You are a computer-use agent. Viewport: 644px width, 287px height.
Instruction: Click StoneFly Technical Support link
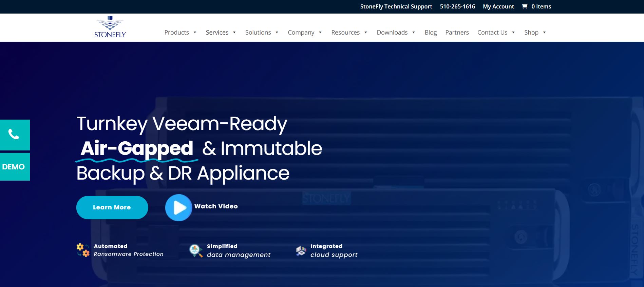pos(396,6)
